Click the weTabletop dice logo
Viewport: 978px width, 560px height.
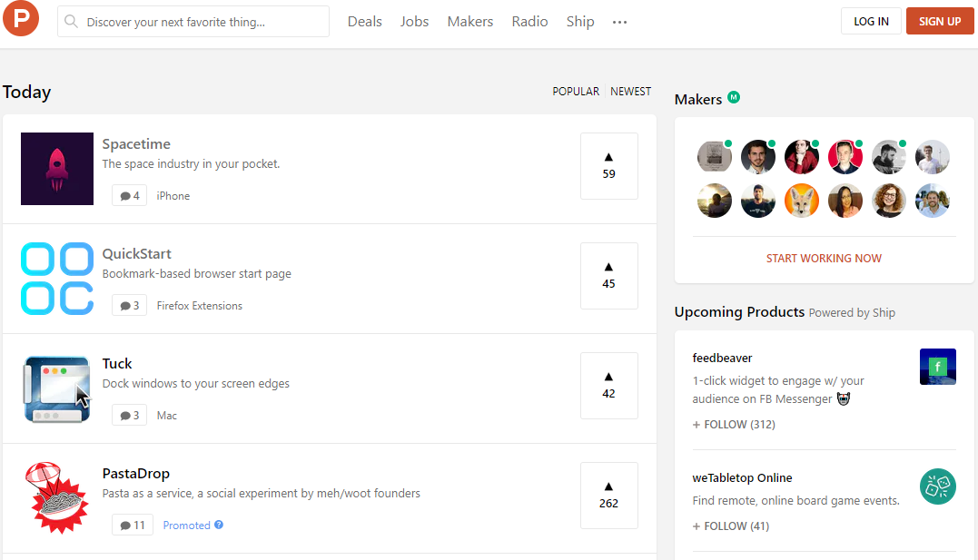(937, 486)
